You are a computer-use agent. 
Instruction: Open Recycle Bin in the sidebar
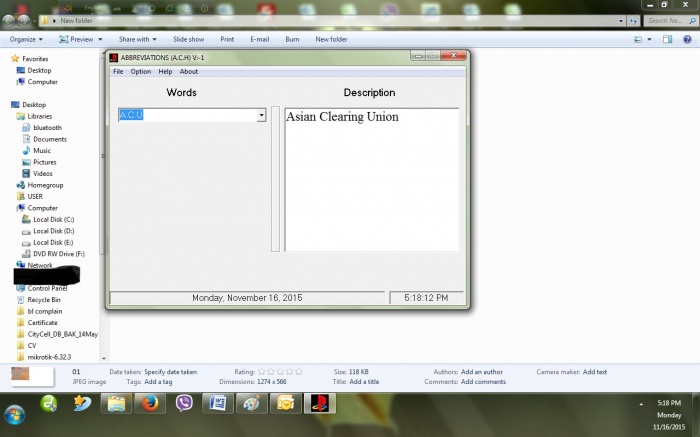coord(43,299)
